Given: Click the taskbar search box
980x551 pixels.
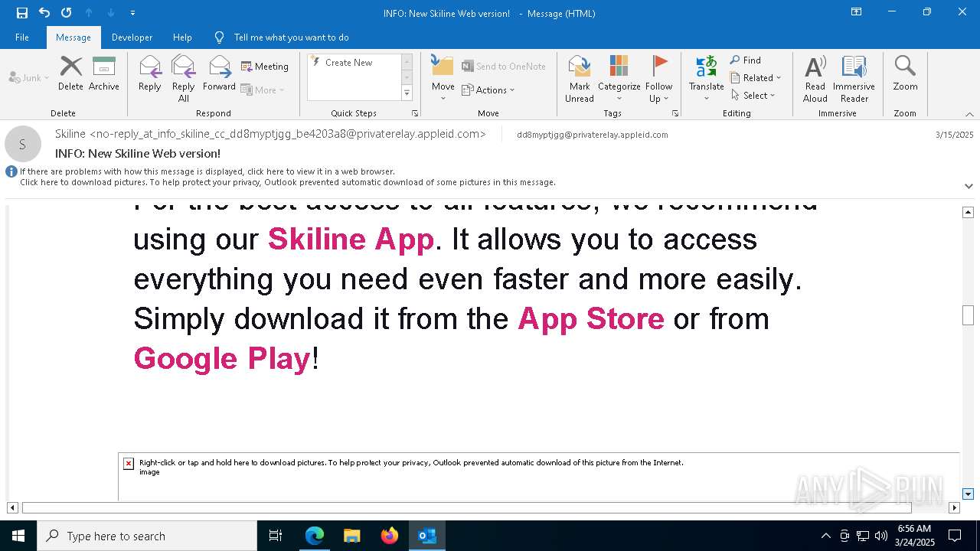Looking at the screenshot, I should [x=147, y=536].
